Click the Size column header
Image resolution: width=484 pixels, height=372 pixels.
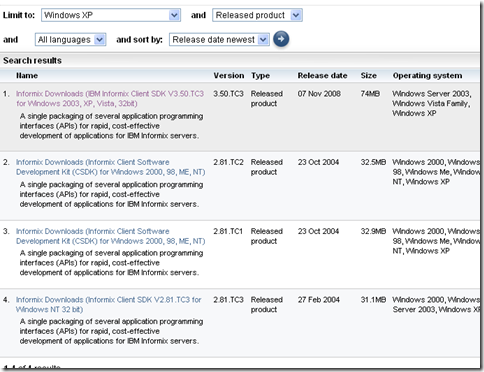368,76
